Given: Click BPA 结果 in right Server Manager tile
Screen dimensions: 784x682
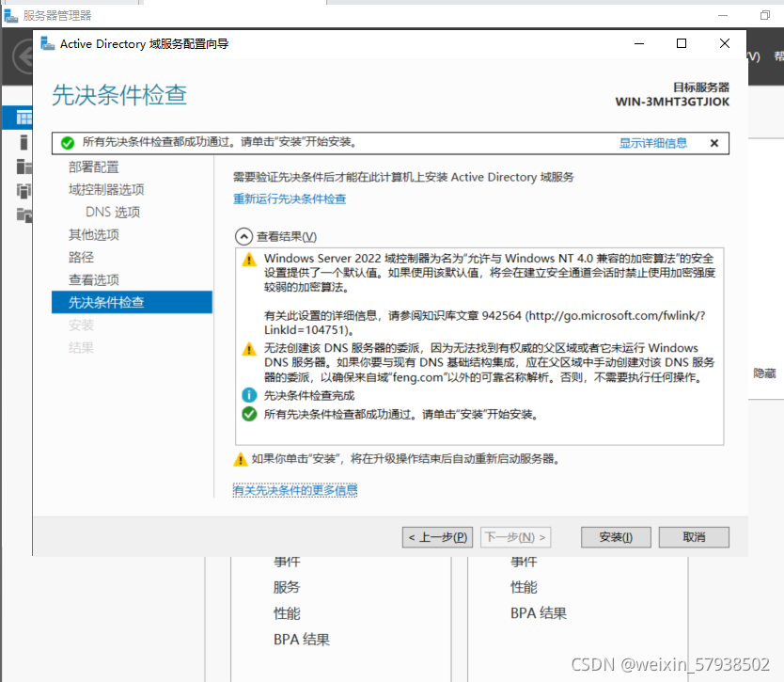Looking at the screenshot, I should 539,613.
